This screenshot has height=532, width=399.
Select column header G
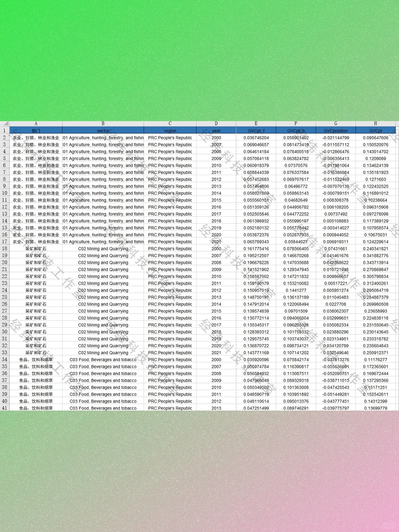coord(336,123)
